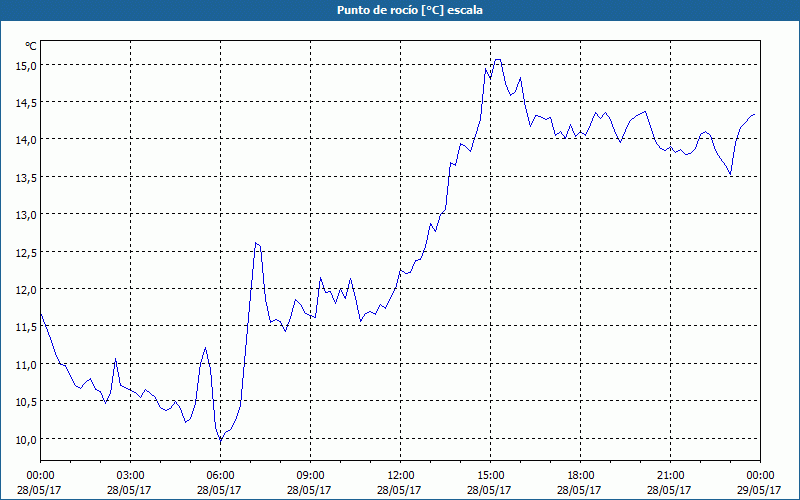Click the 'Punto de rocío [°C] escala' title
Viewport: 800px width, 500px height.
tap(410, 10)
